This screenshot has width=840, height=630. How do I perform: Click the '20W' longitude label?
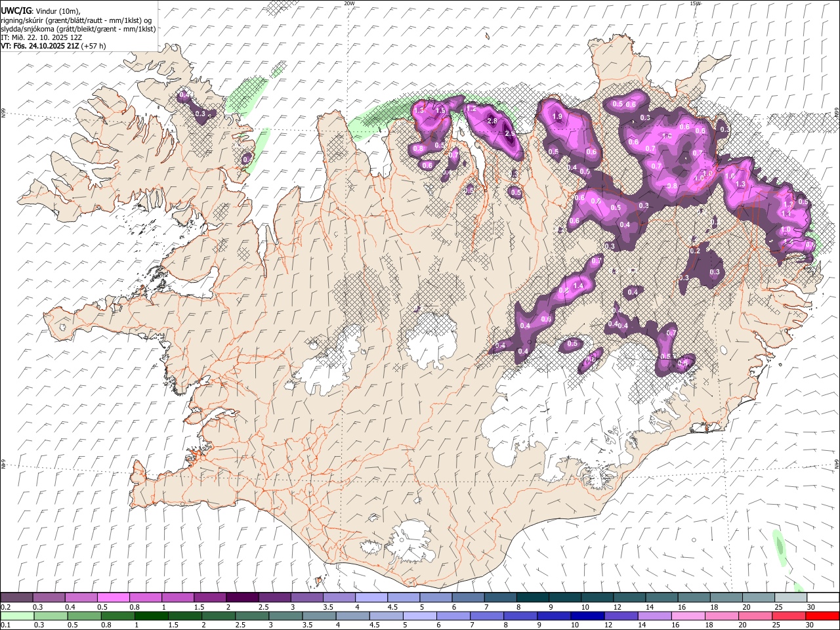point(349,3)
